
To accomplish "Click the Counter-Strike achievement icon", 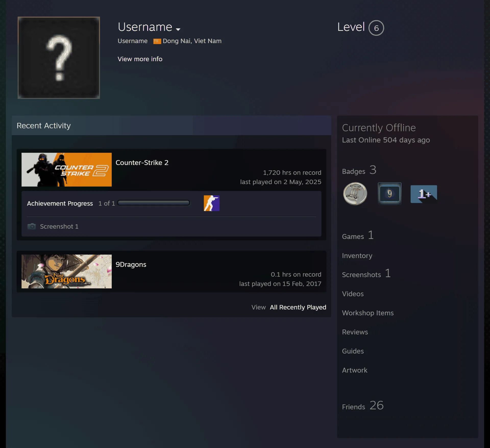I will (211, 203).
